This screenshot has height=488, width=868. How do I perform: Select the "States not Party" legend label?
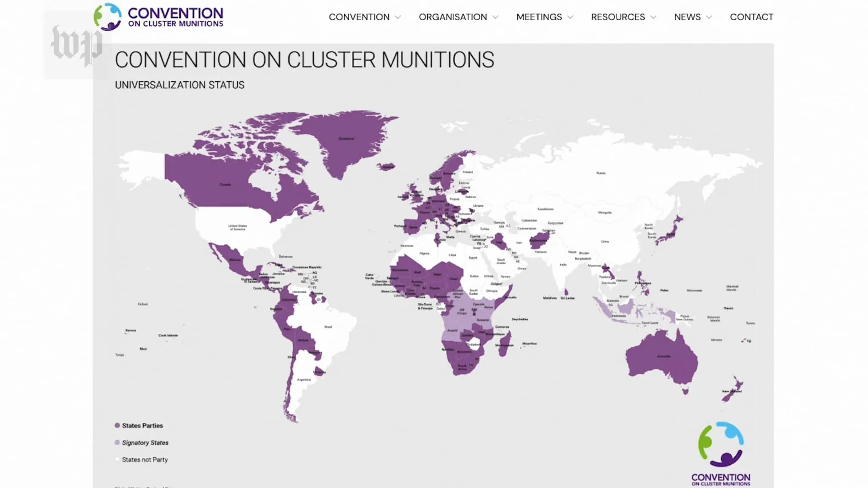click(x=145, y=460)
